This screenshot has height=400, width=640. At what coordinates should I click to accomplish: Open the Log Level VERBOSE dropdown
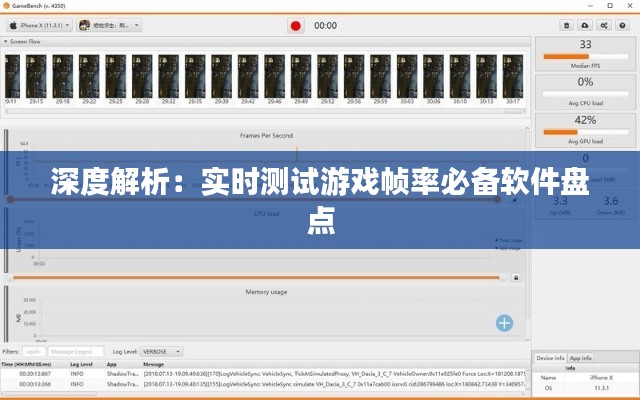click(x=161, y=351)
